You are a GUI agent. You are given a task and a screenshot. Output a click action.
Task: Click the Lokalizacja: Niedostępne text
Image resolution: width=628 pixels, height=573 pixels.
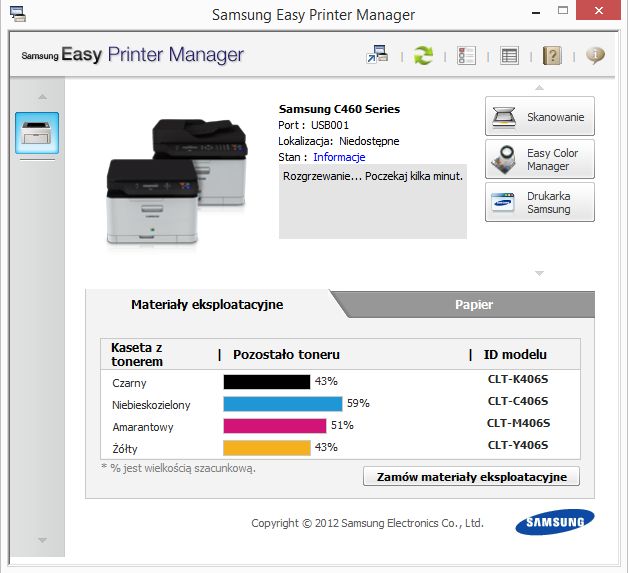tap(339, 141)
